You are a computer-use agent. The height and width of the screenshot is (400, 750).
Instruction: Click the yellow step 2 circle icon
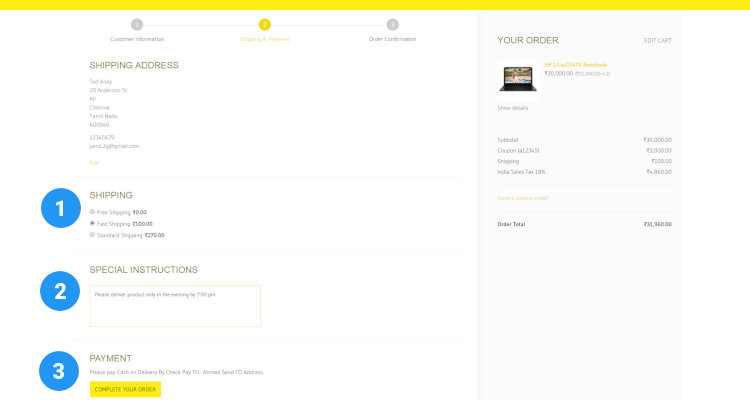(x=264, y=24)
